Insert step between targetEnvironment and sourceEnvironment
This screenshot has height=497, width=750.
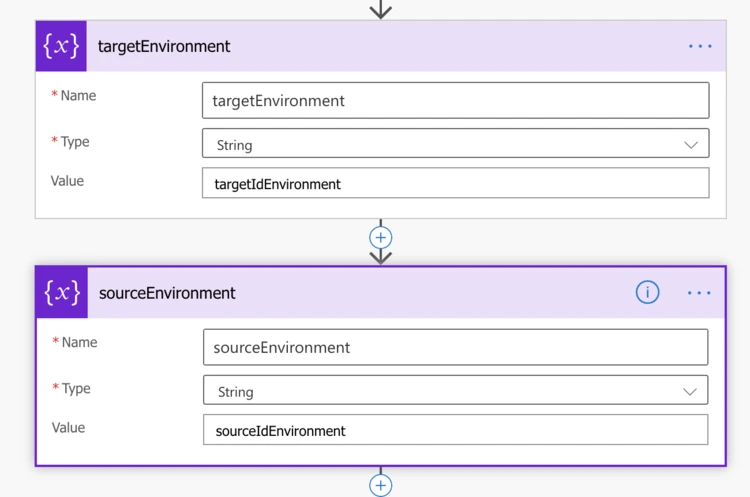click(x=381, y=238)
